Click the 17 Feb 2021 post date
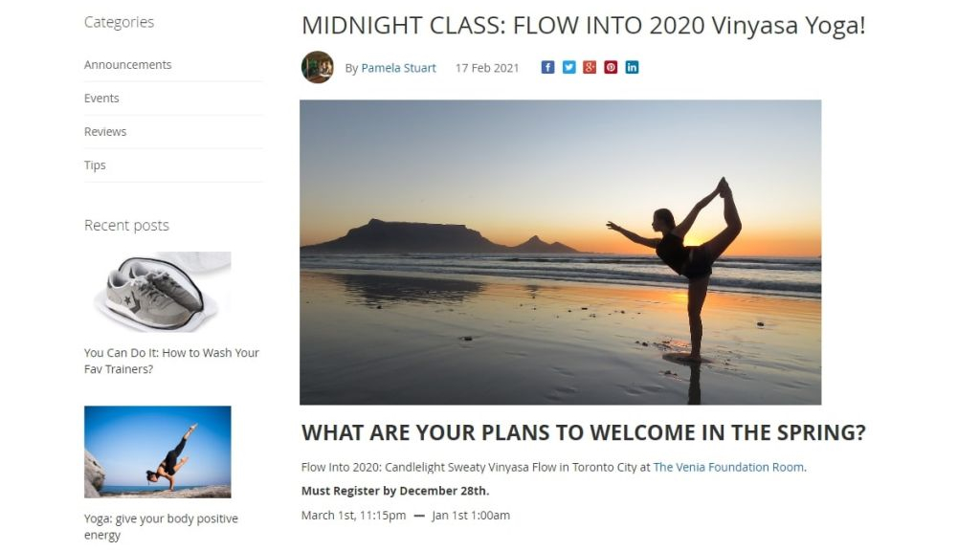 [x=487, y=68]
